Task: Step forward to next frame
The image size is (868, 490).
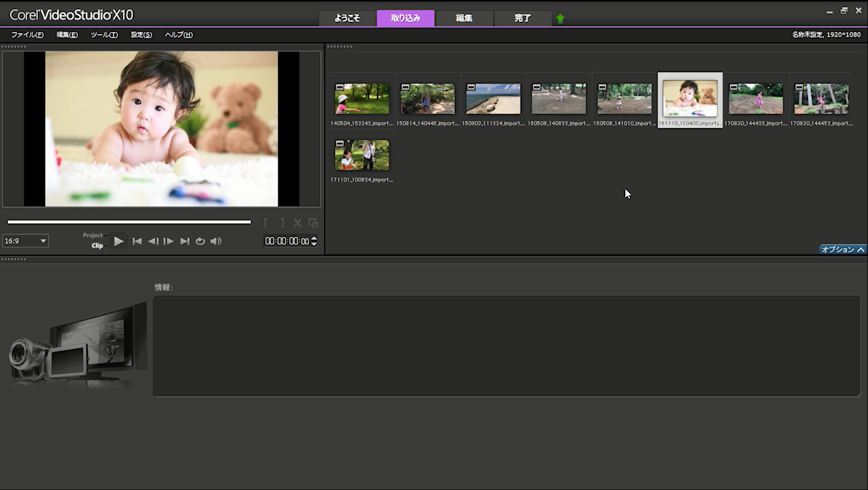Action: (169, 241)
